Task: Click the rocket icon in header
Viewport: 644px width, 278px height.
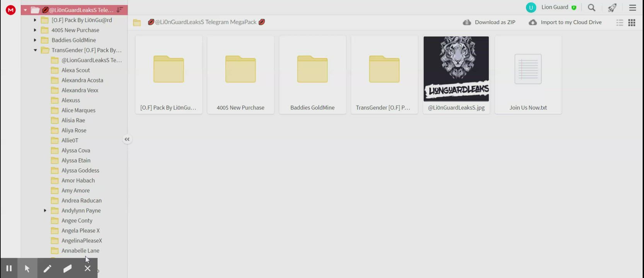Action: [x=612, y=7]
